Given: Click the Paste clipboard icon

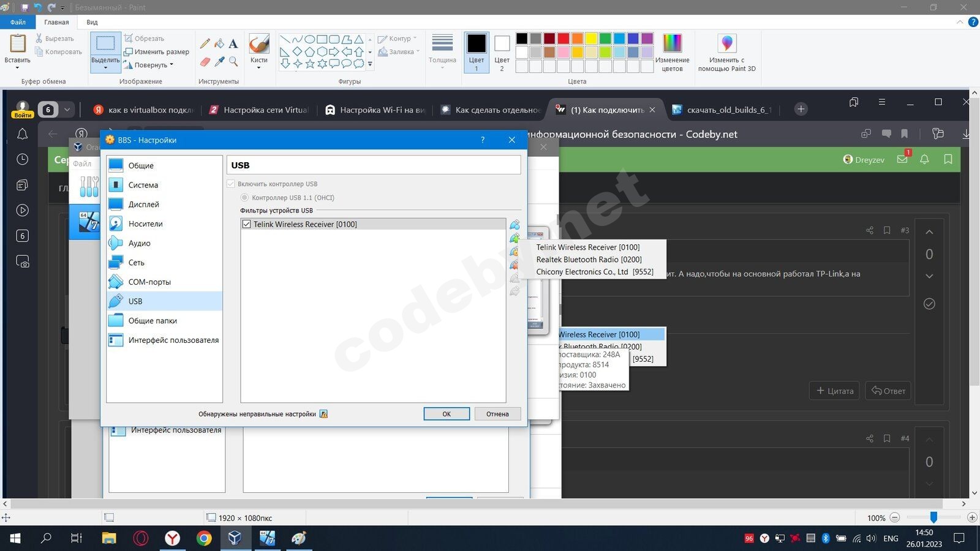Looking at the screenshot, I should [x=17, y=43].
